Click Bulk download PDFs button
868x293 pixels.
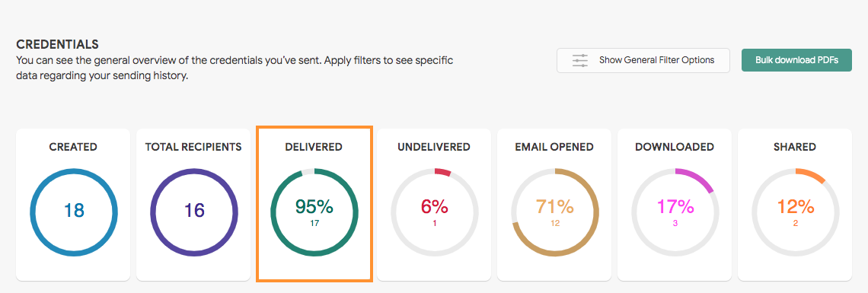(x=796, y=60)
